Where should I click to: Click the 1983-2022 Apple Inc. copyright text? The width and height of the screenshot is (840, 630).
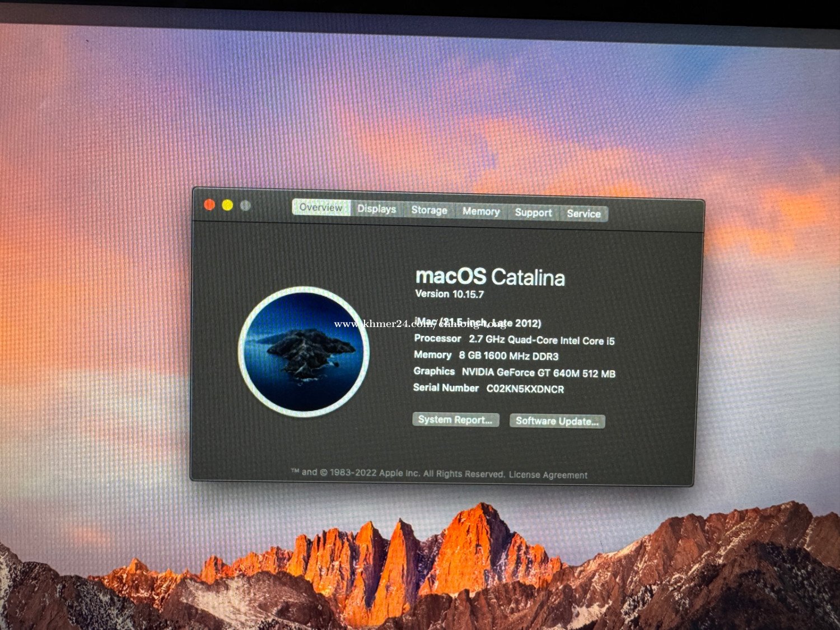pyautogui.click(x=398, y=473)
